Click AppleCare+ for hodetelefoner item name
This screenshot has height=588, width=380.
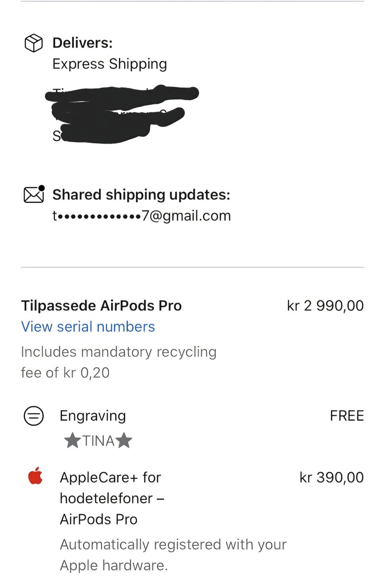pos(112,498)
